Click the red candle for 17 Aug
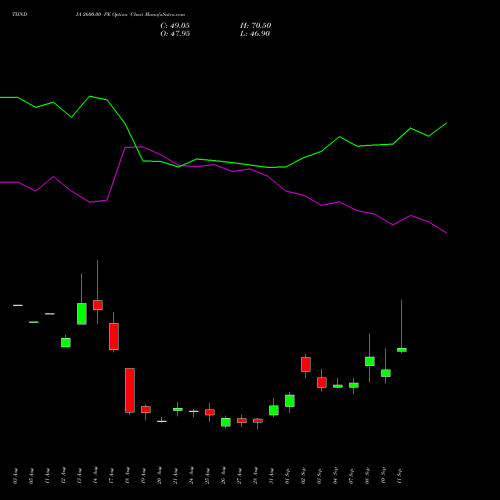The height and width of the screenshot is (500, 500). tap(114, 336)
